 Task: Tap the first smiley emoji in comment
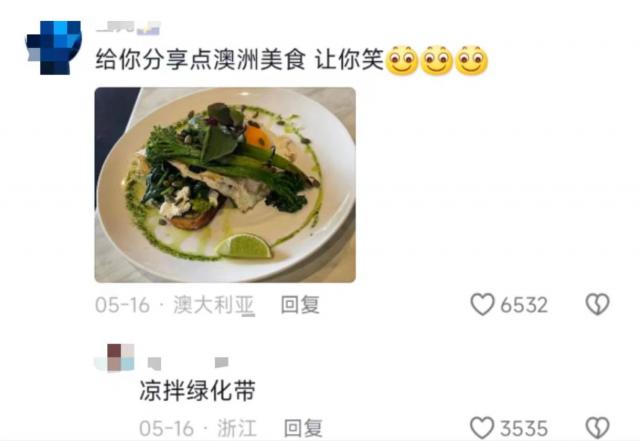(x=402, y=60)
